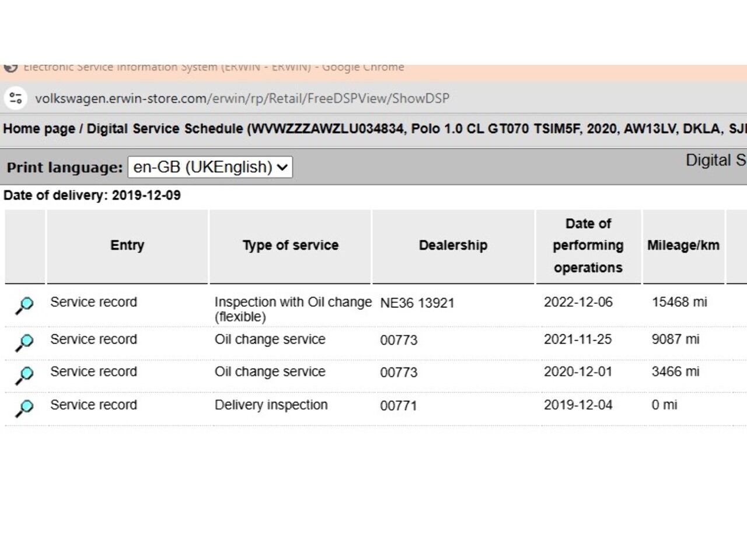Open magnifier for 9087 mi oil change
747x560 pixels.
25,342
